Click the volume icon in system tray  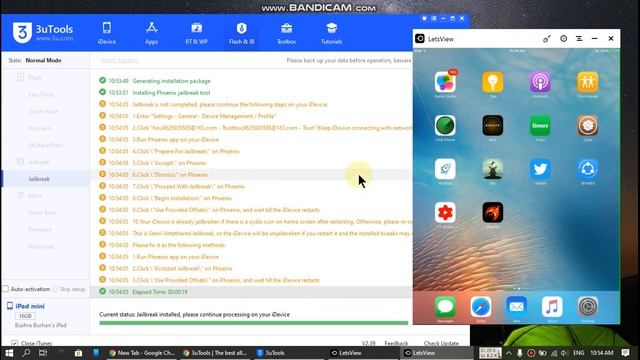[564, 353]
